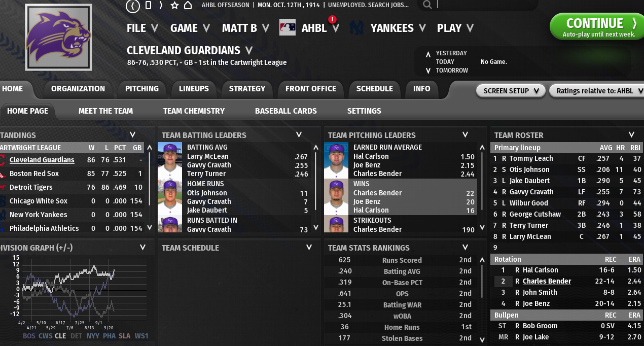Go to tomorrow with the down arrow
Viewport: 644px width, 346px height.
point(428,71)
